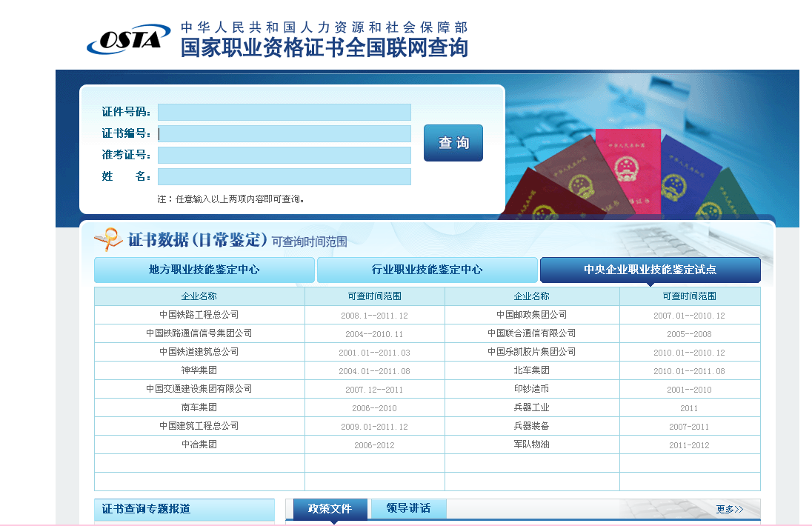Click the 更多>> link
812x526 pixels.
(729, 509)
